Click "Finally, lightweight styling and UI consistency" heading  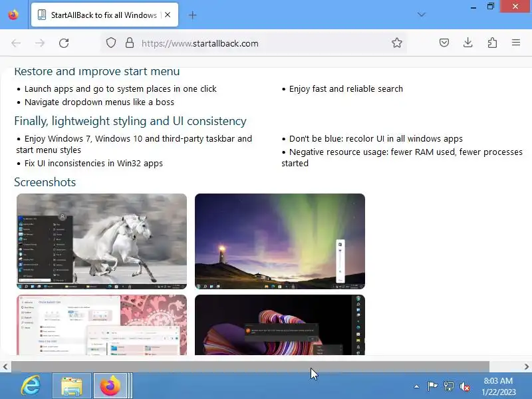[130, 121]
